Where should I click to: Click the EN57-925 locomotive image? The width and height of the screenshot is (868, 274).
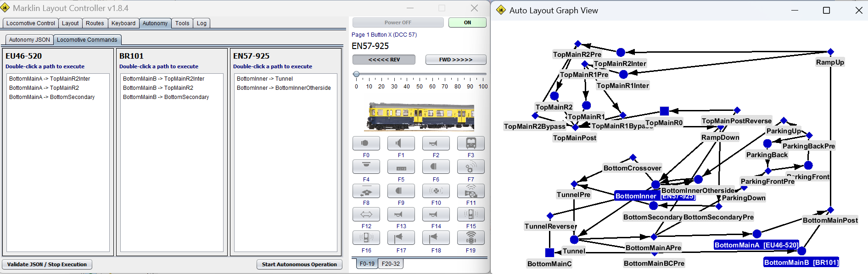[x=420, y=116]
